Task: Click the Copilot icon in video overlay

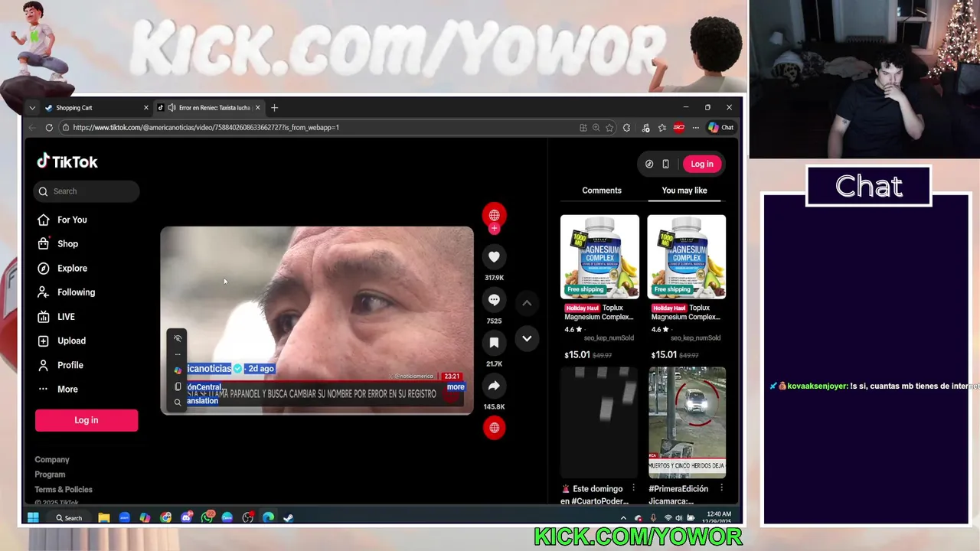Action: click(x=178, y=370)
